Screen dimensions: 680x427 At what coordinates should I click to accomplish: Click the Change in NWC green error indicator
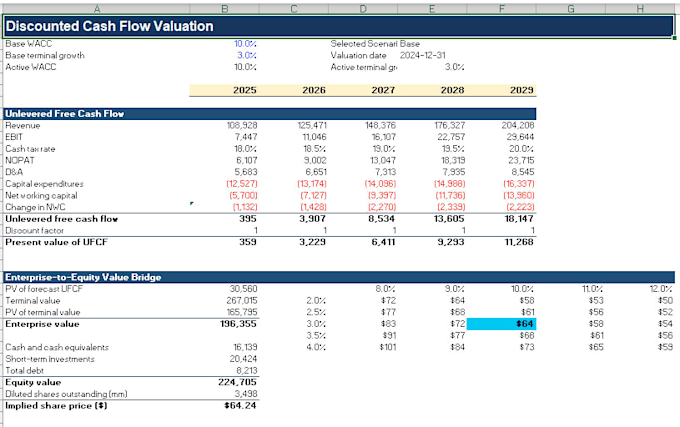coord(192,203)
